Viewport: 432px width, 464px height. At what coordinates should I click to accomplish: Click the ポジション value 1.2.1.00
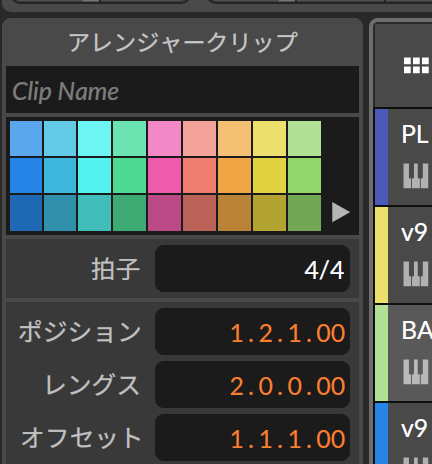pyautogui.click(x=252, y=332)
